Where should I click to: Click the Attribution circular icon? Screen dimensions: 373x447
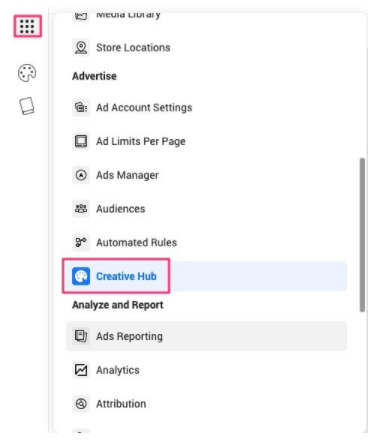click(81, 404)
